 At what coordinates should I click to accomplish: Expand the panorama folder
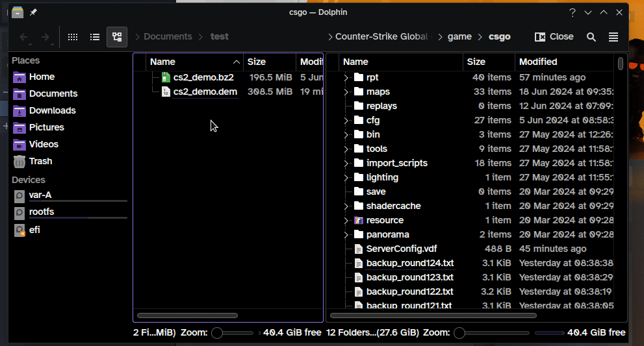pos(346,235)
